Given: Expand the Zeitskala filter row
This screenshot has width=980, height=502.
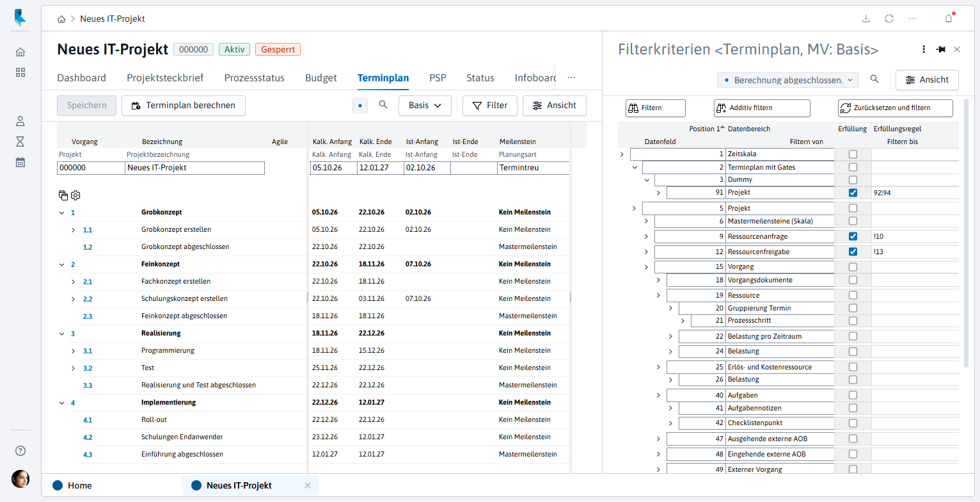Looking at the screenshot, I should [x=622, y=154].
